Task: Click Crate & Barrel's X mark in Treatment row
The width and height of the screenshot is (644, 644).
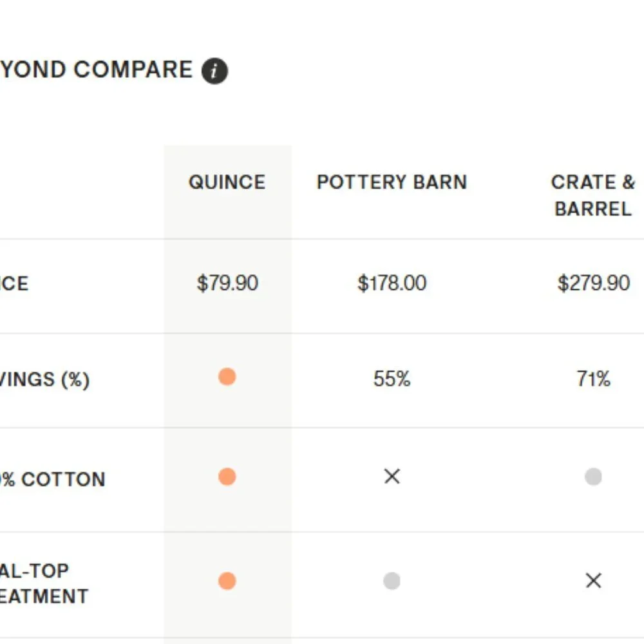Action: tap(593, 581)
